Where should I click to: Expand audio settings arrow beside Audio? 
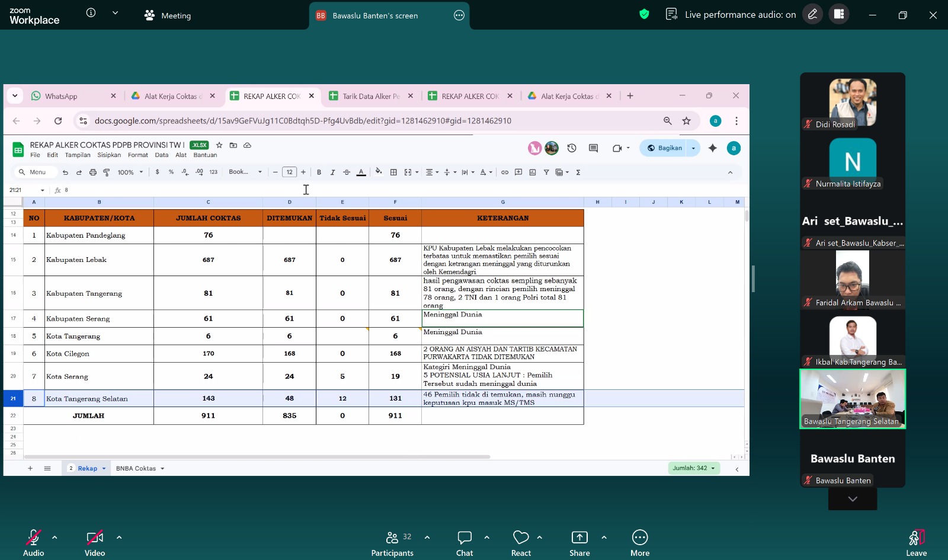(x=55, y=537)
